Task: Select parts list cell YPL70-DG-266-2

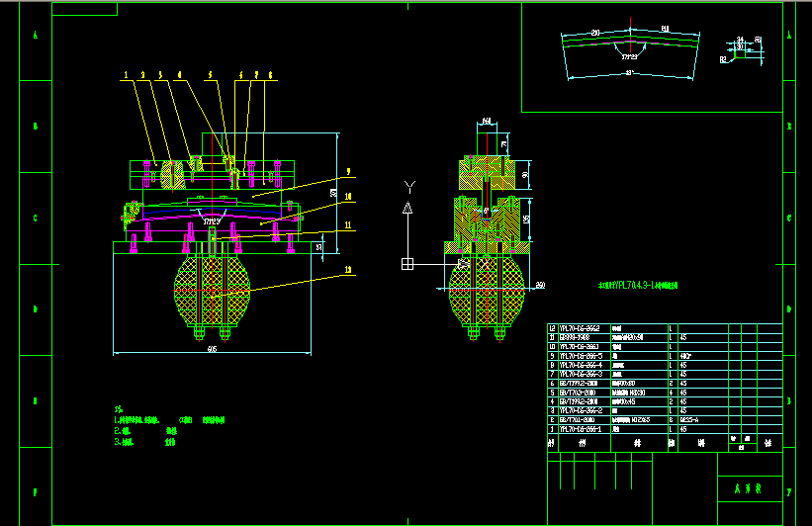Action: pyautogui.click(x=581, y=410)
